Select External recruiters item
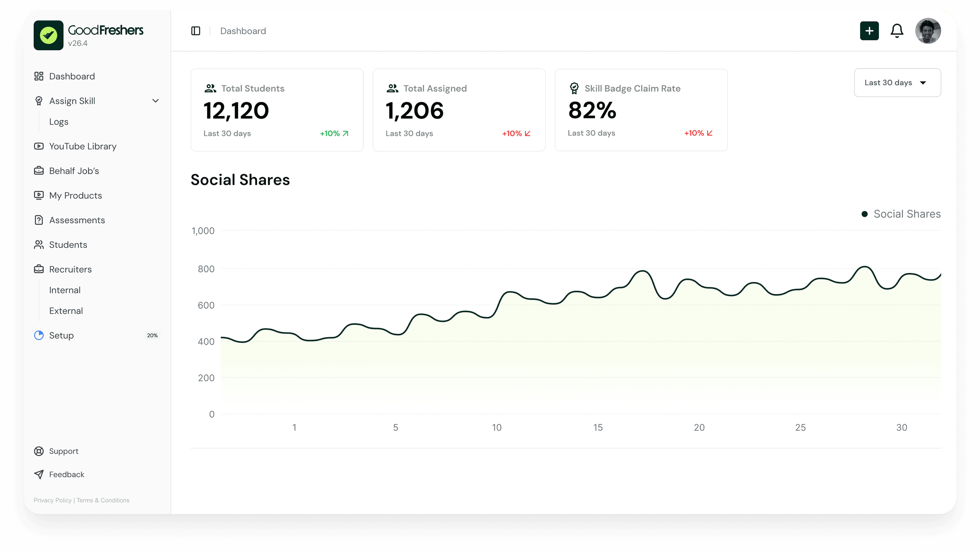 (66, 311)
